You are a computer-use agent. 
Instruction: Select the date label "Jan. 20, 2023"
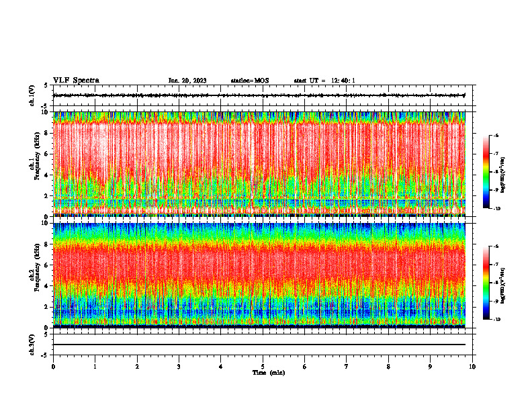[x=187, y=81]
